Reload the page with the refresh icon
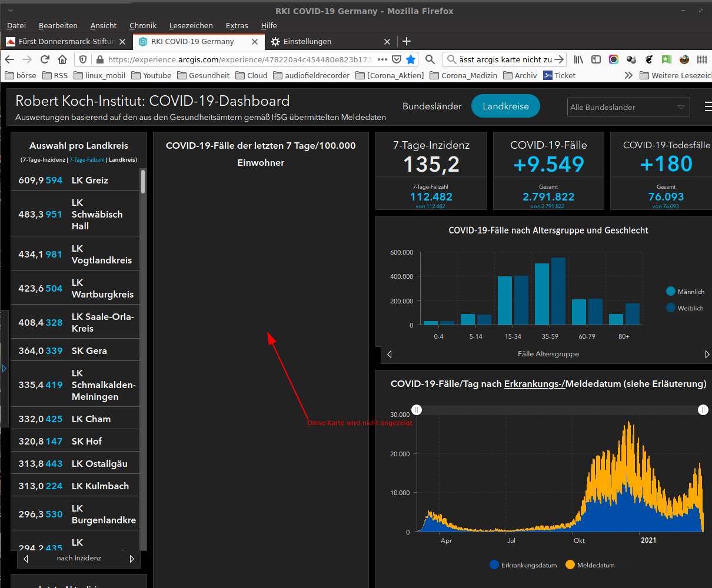The height and width of the screenshot is (588, 712). (x=45, y=59)
